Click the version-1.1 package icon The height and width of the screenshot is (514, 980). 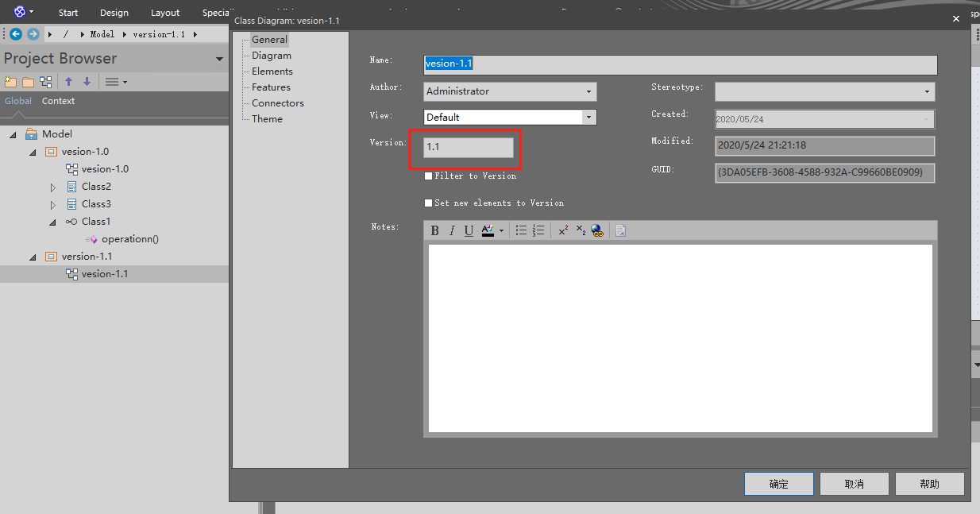click(52, 257)
